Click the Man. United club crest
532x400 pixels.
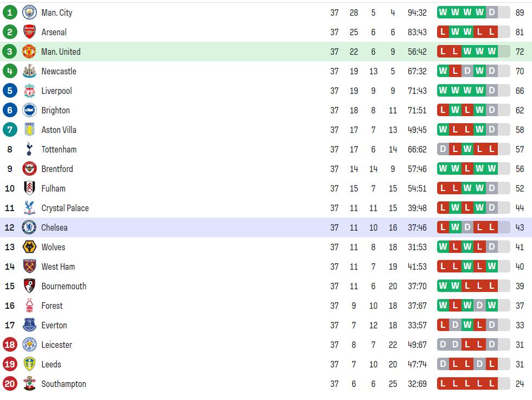(x=29, y=52)
